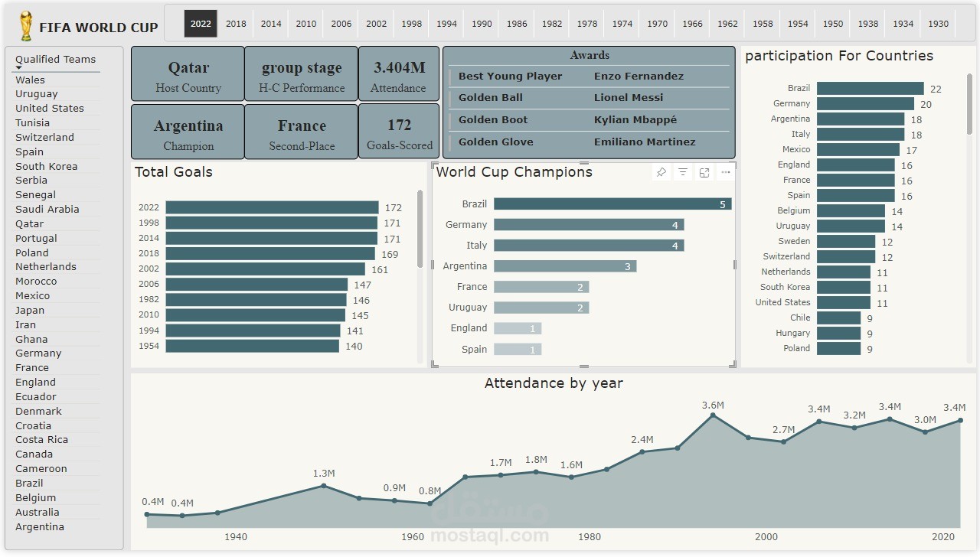Pin the World Cup Champions visual
The height and width of the screenshot is (557, 980).
coord(661,173)
